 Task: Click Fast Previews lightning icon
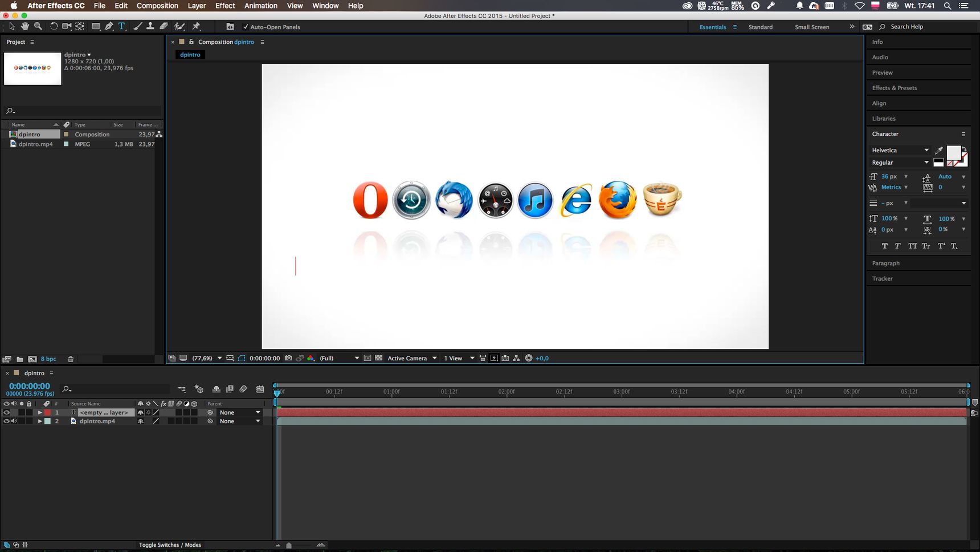[494, 358]
